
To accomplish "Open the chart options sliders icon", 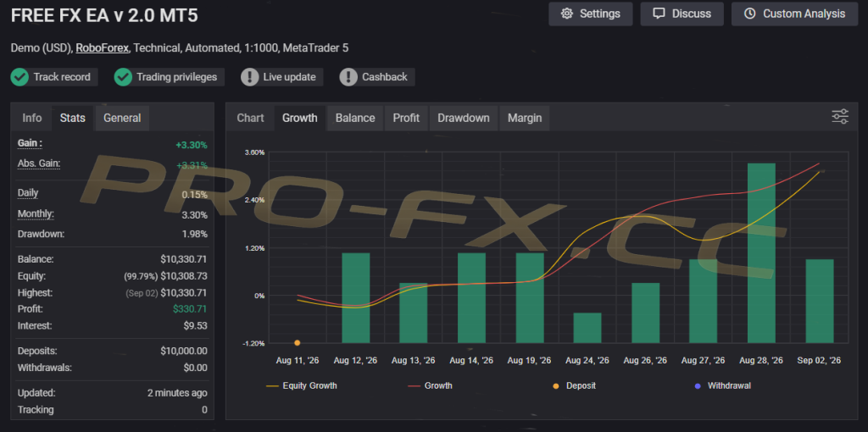I will click(x=840, y=117).
